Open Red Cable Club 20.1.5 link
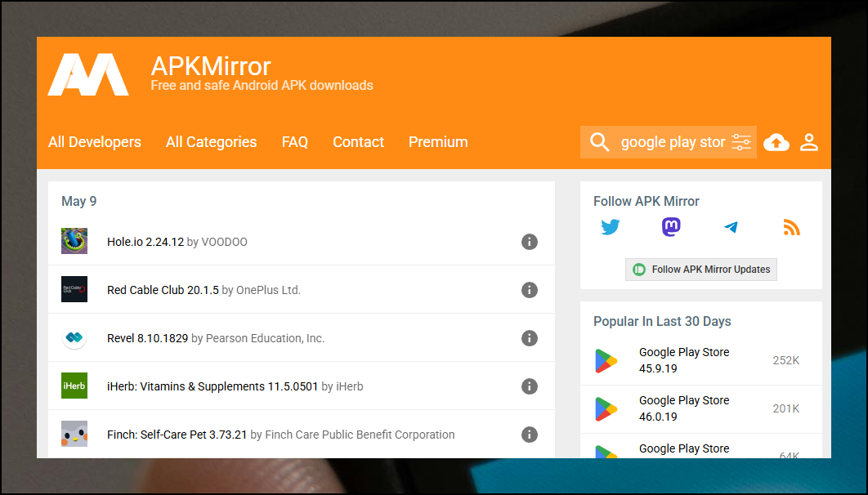The width and height of the screenshot is (868, 495). (x=163, y=290)
